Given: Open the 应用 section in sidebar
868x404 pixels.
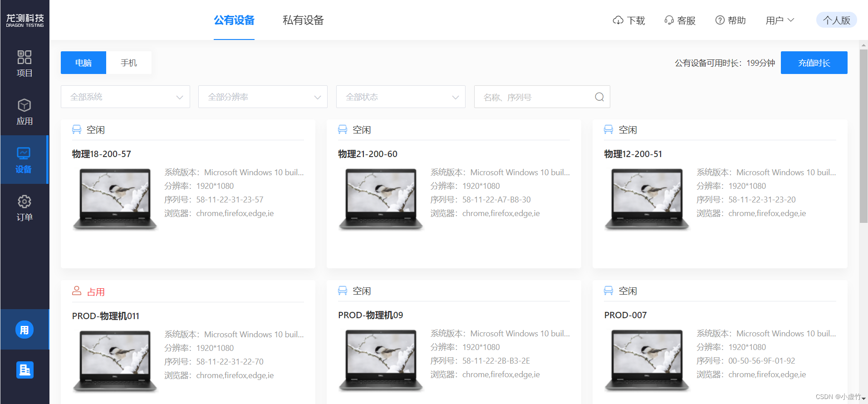Looking at the screenshot, I should [x=25, y=112].
